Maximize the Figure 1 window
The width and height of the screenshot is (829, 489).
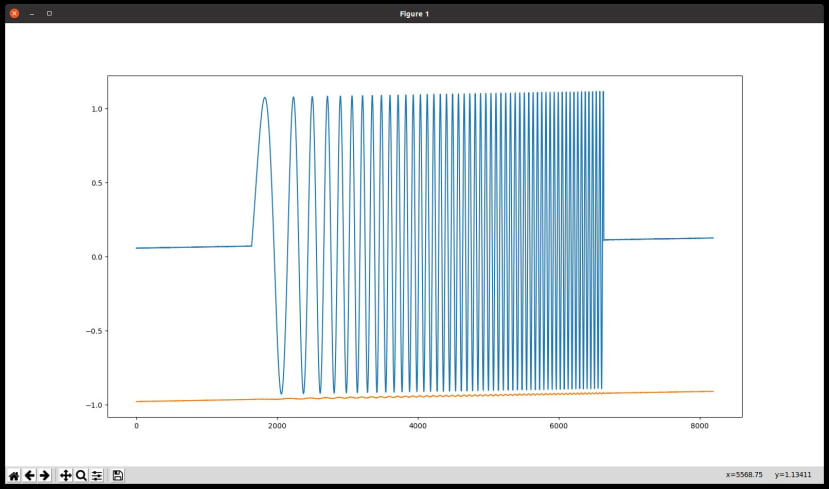pos(49,14)
